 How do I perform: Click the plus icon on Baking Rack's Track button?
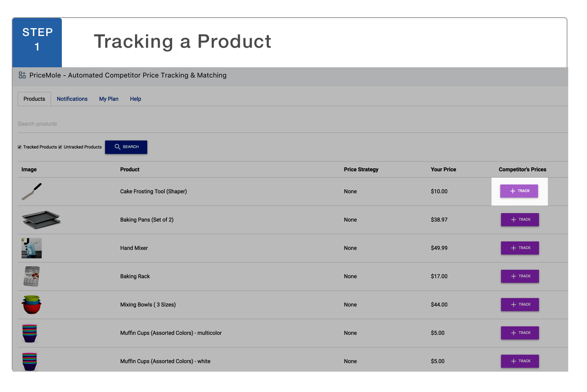pos(513,276)
